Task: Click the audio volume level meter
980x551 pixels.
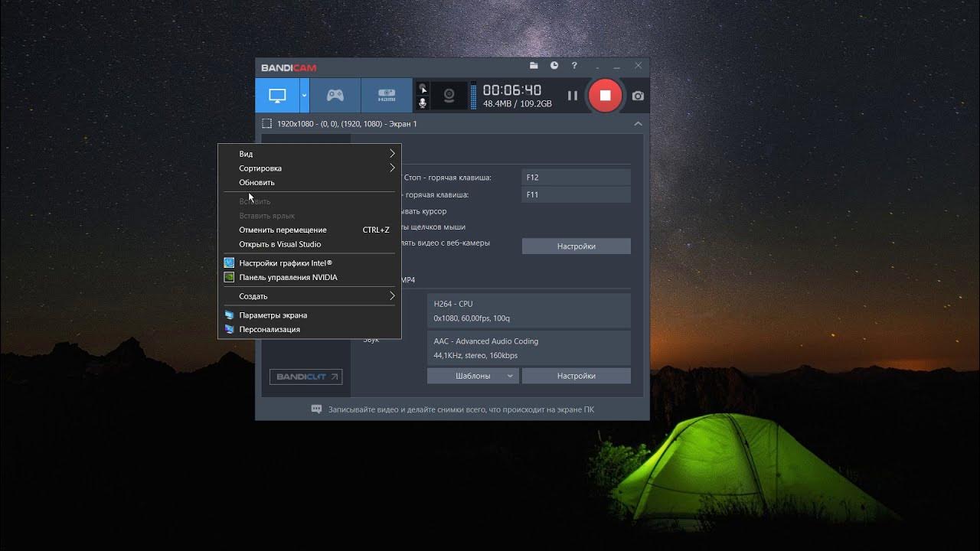Action: tap(473, 96)
